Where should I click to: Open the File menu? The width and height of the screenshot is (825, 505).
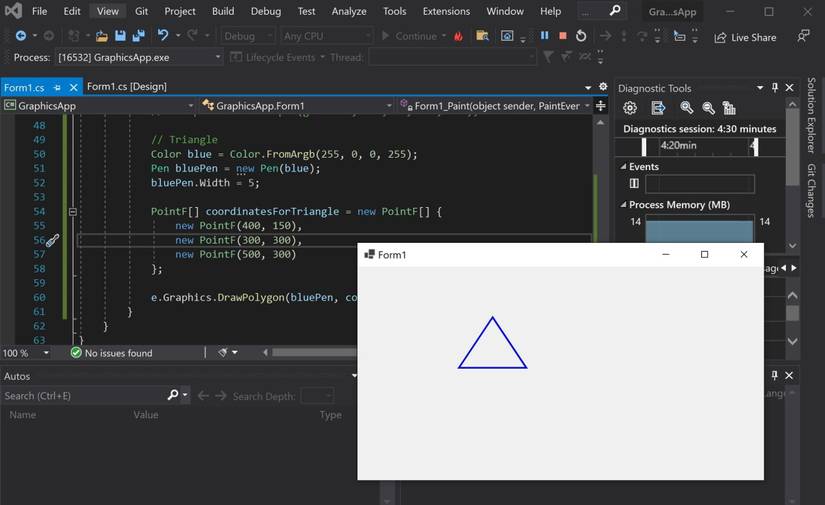point(39,11)
